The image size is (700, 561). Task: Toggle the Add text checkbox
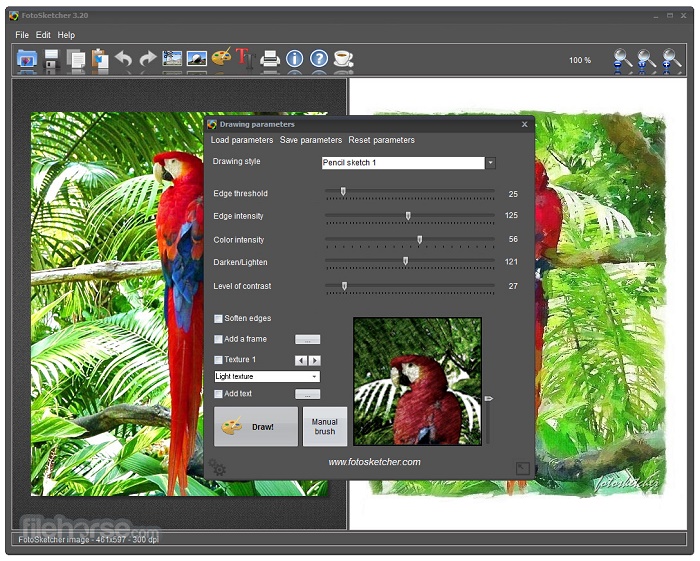pyautogui.click(x=219, y=394)
